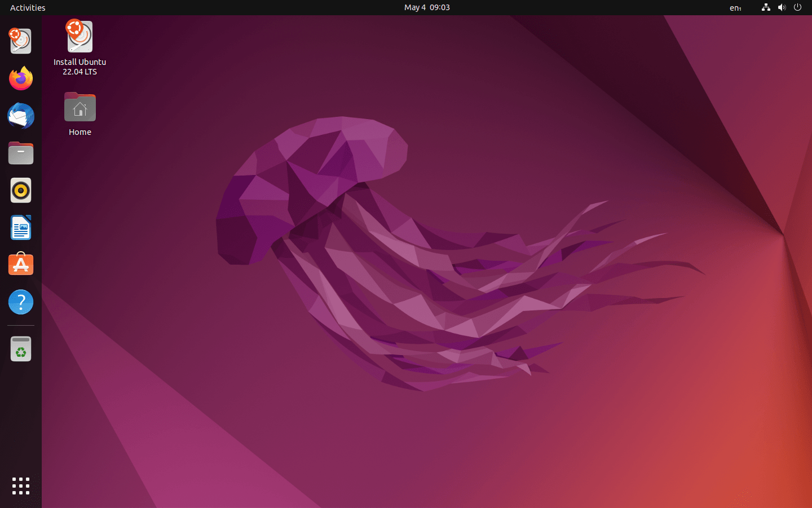Open the power menu icon
812x508 pixels.
797,7
